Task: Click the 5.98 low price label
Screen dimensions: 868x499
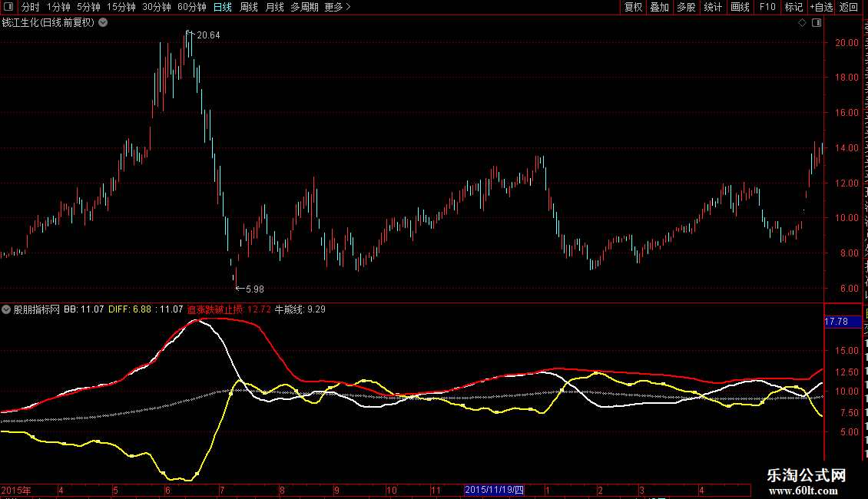Action: [x=255, y=289]
